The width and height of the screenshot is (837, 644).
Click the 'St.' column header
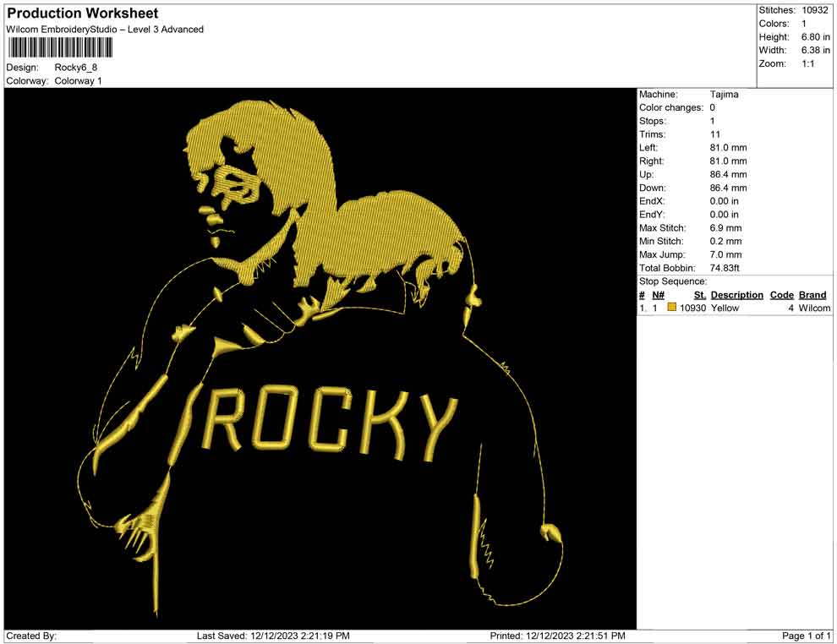tap(700, 295)
